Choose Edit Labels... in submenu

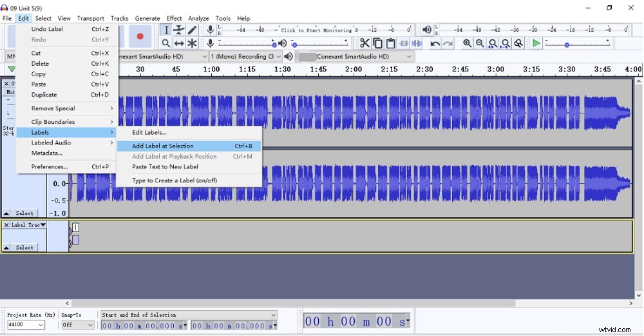pyautogui.click(x=189, y=132)
